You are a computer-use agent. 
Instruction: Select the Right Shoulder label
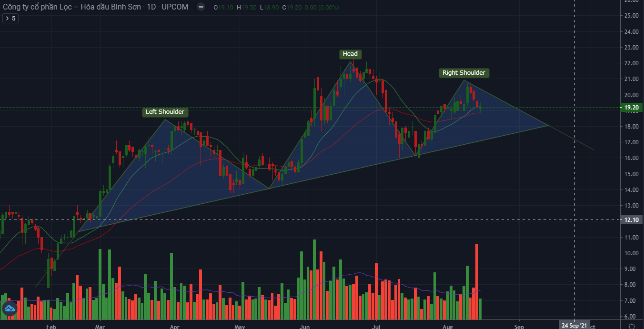click(x=463, y=73)
